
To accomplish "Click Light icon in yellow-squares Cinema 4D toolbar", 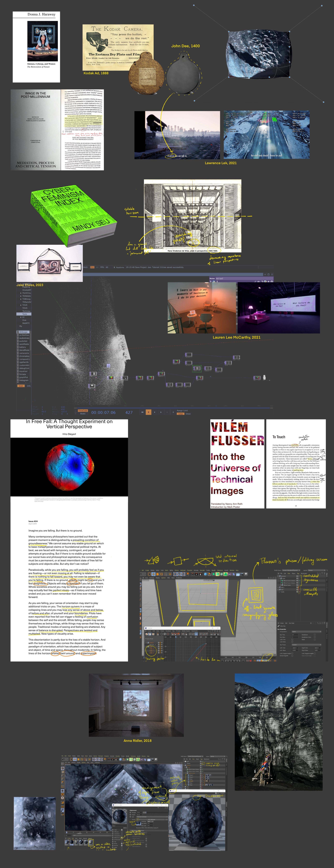I will click(246, 574).
